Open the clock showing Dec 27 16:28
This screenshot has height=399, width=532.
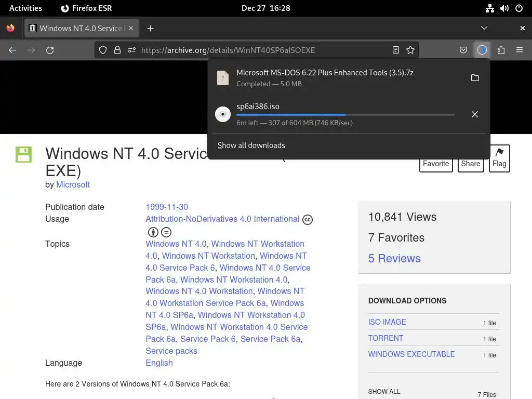[265, 8]
